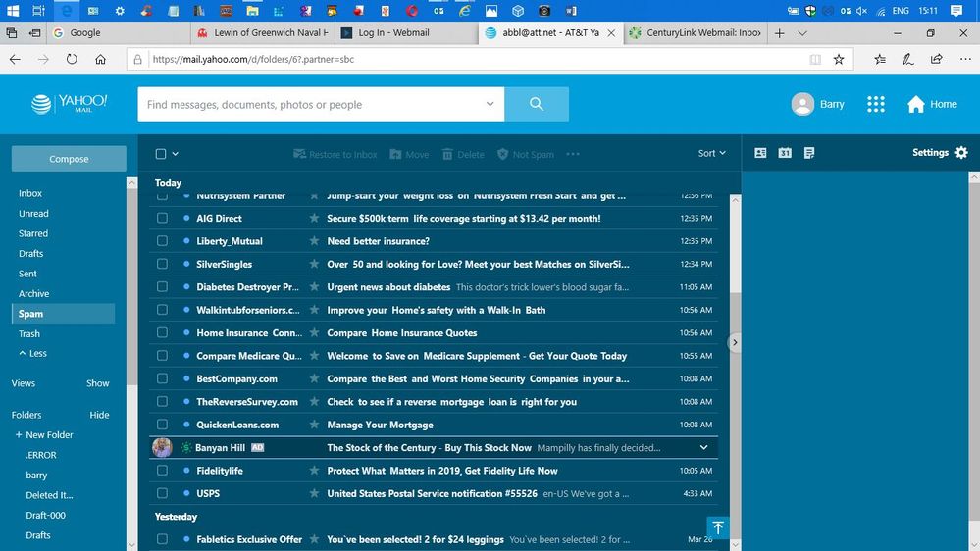The image size is (980, 551).
Task: Open the Starred folder
Action: coord(33,233)
